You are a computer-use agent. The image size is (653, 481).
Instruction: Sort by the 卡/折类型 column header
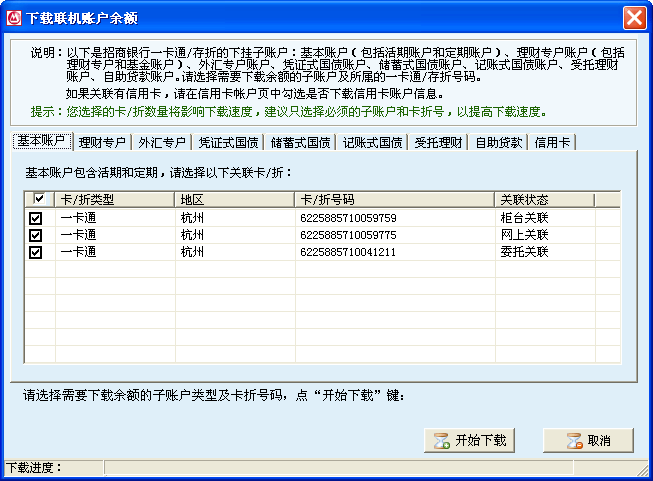[114, 200]
